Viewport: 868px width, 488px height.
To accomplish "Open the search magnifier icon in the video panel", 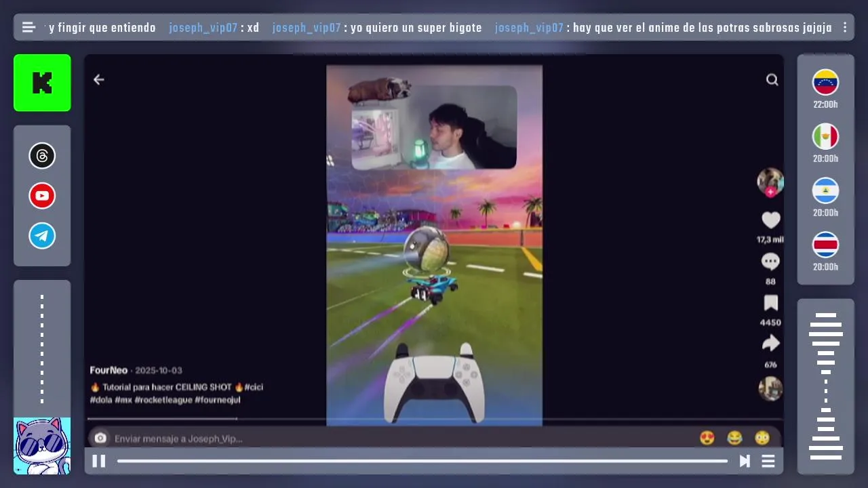I will pyautogui.click(x=772, y=79).
